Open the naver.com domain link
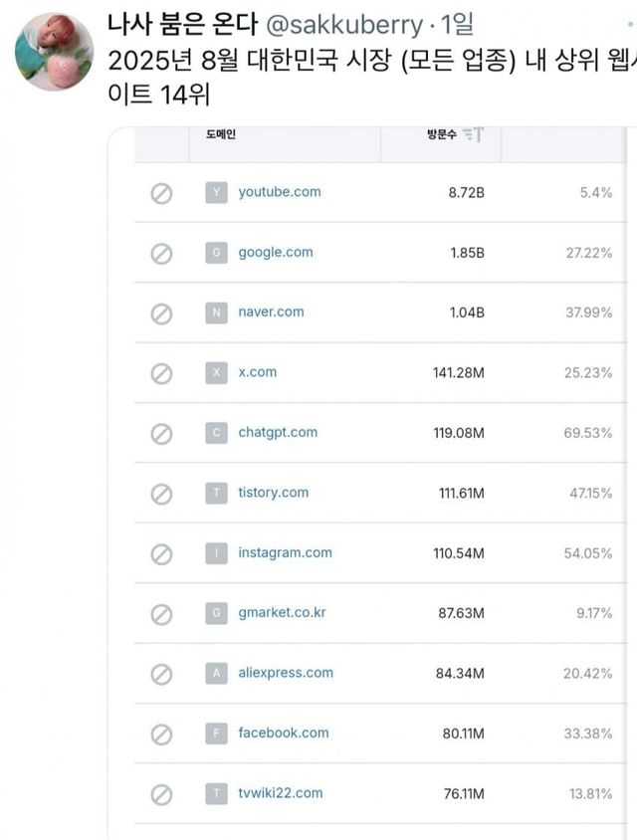This screenshot has height=840, width=637. point(271,313)
